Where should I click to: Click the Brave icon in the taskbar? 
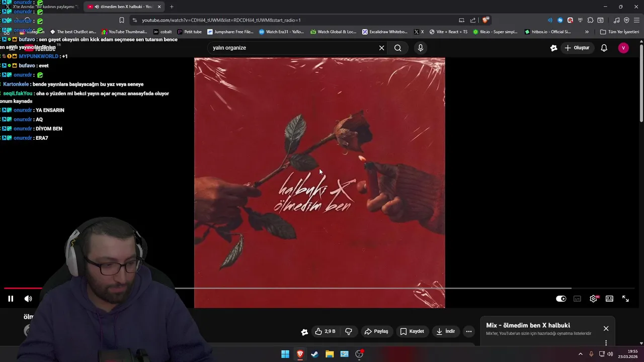(x=300, y=354)
